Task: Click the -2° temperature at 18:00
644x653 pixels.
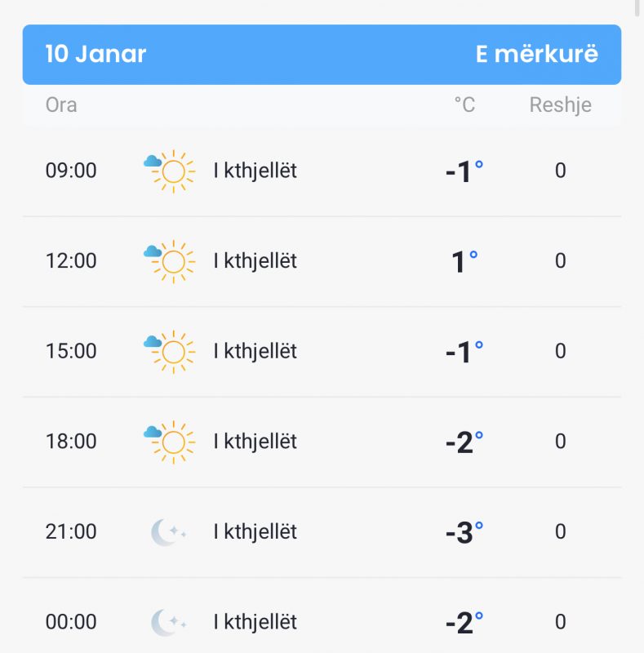Action: coord(464,442)
